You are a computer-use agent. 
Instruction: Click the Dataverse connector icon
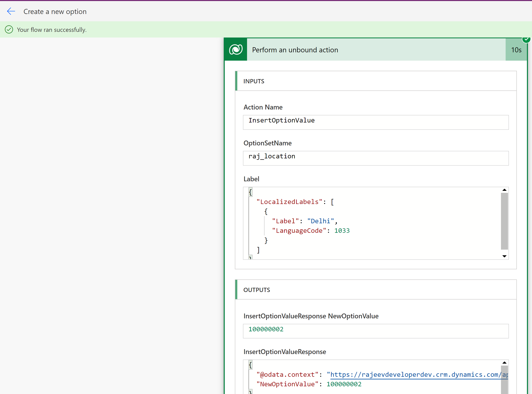coord(235,49)
